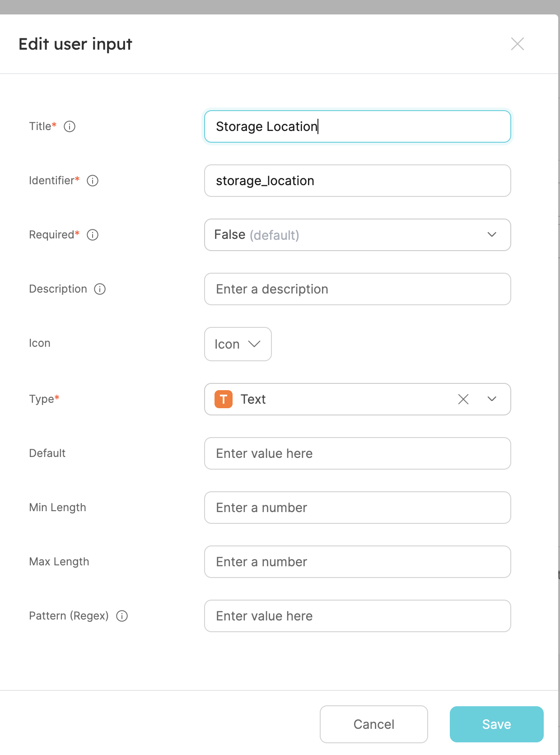Click the Identifier field with storage_location

click(358, 181)
